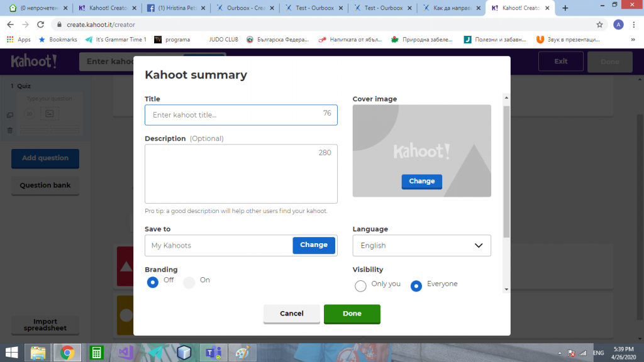Open Bookmarks folder in bookmarks bar
This screenshot has height=362, width=644.
click(57, 40)
